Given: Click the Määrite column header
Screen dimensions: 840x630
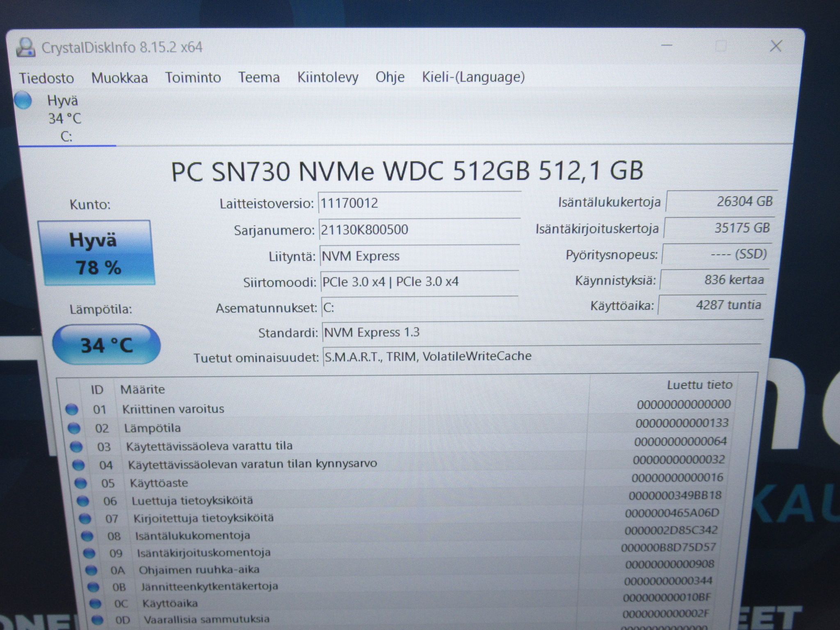Looking at the screenshot, I should click(142, 389).
